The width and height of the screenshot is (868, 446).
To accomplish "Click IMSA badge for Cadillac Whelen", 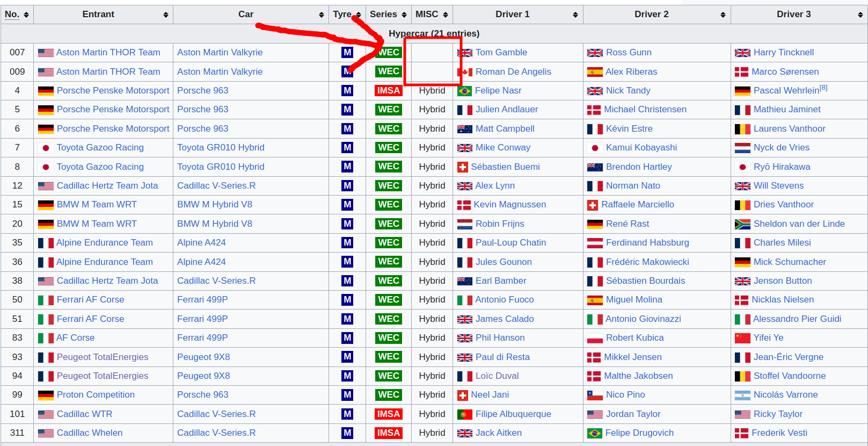I will point(389,433).
